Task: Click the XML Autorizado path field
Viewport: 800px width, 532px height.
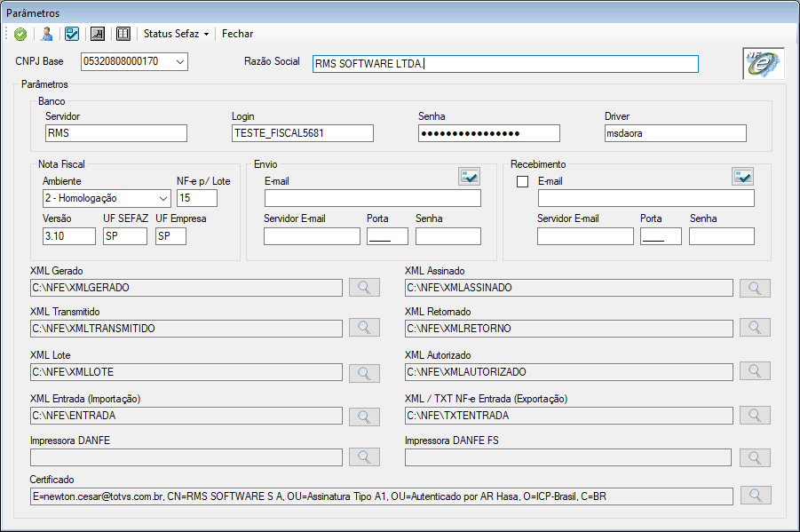Action: pyautogui.click(x=569, y=372)
